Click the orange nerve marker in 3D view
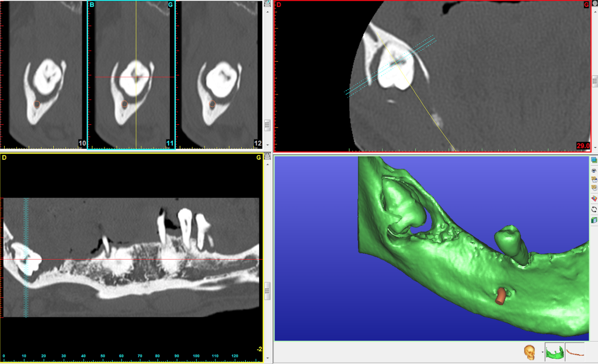Viewport: 598px width, 364px height. point(500,297)
